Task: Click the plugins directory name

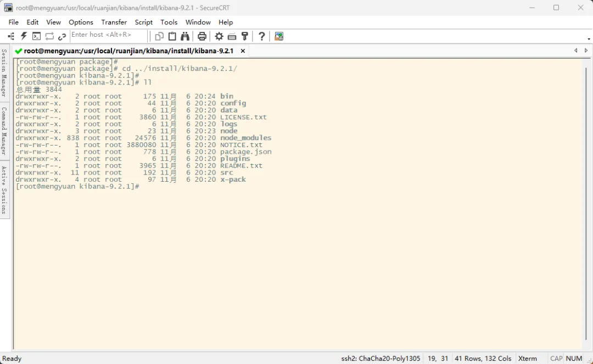Action: [x=235, y=159]
